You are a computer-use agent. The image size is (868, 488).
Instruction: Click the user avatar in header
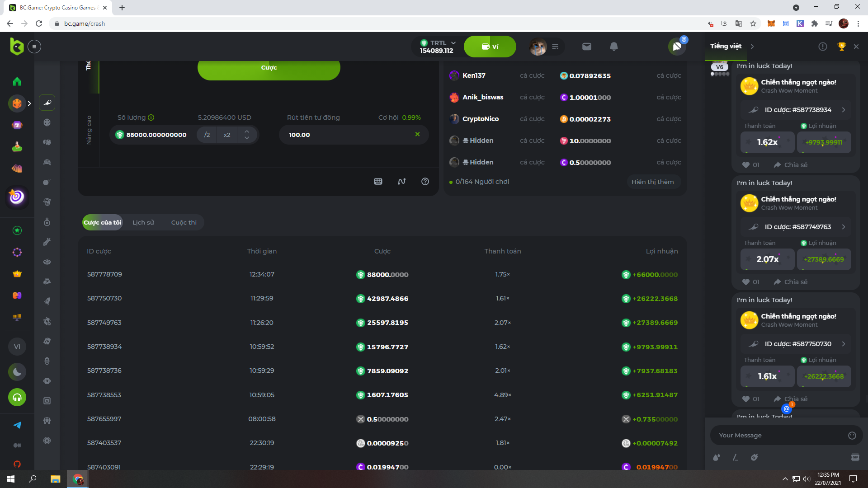click(x=538, y=47)
